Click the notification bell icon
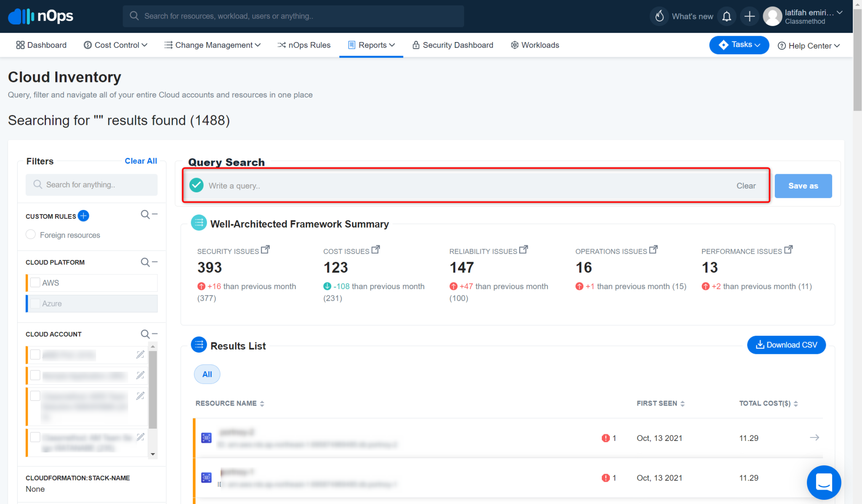Image resolution: width=862 pixels, height=504 pixels. [726, 16]
